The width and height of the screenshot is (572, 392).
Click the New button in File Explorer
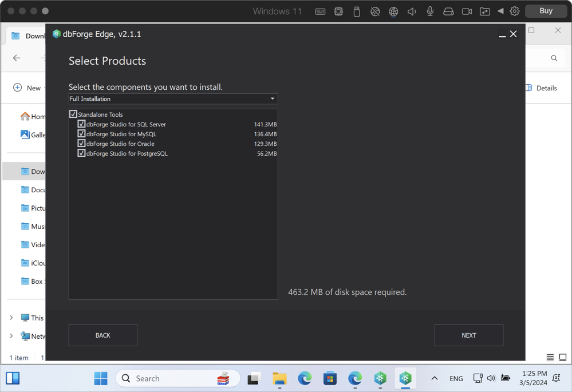pyautogui.click(x=27, y=88)
